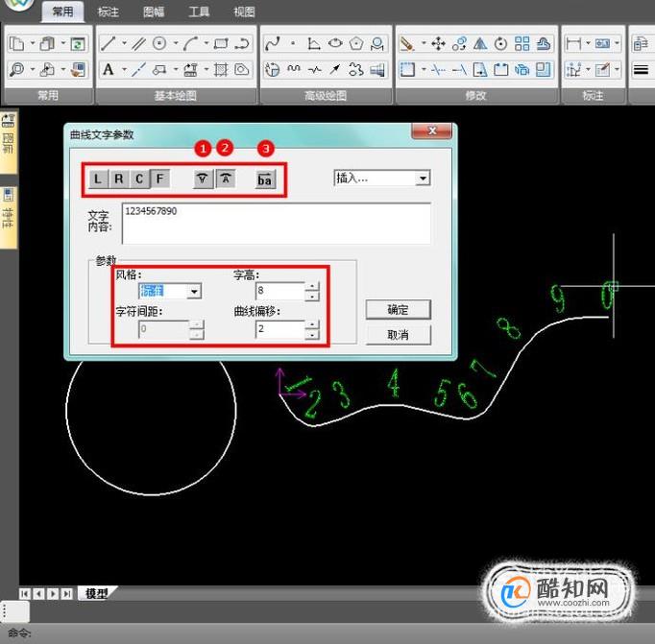Viewport: 655px width, 644px height.
Task: Increase 曲线偏移 spinner up arrow
Action: (312, 324)
